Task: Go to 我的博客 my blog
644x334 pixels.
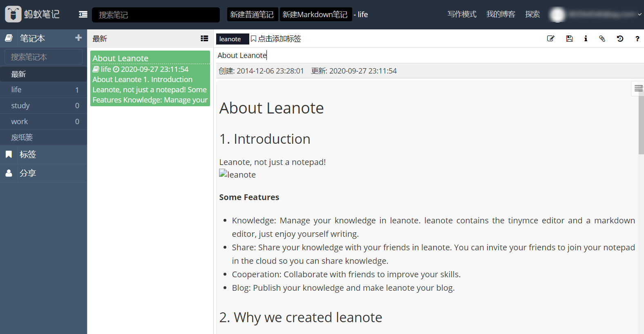Action: pyautogui.click(x=501, y=14)
